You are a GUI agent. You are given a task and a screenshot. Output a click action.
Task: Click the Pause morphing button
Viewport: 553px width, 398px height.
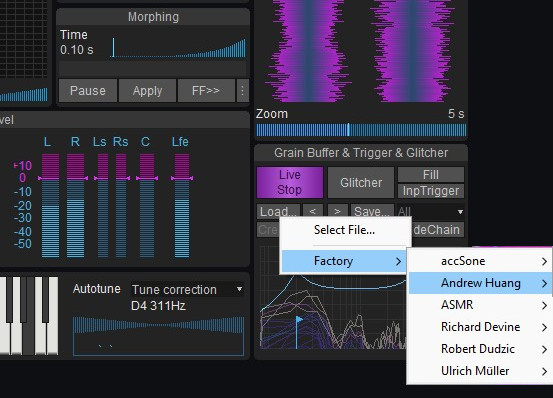pyautogui.click(x=88, y=91)
